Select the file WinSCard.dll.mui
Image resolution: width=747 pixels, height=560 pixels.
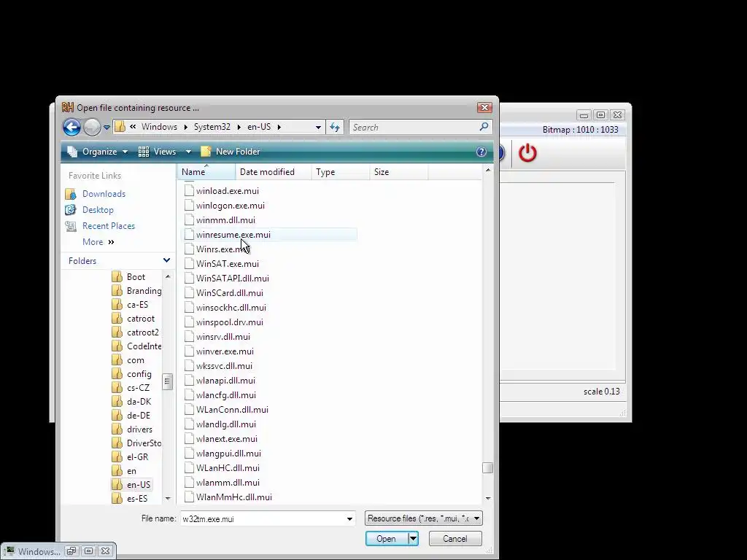pyautogui.click(x=230, y=293)
